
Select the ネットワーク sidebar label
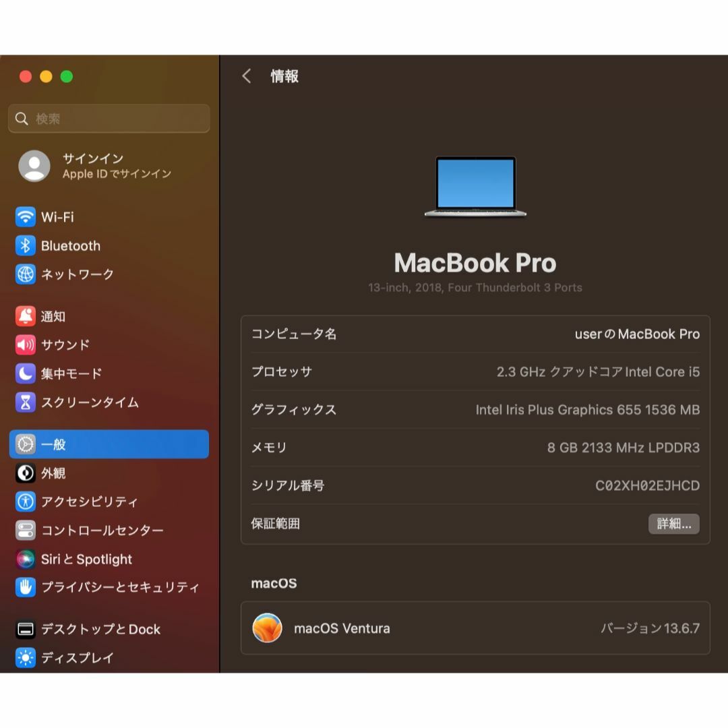(77, 274)
